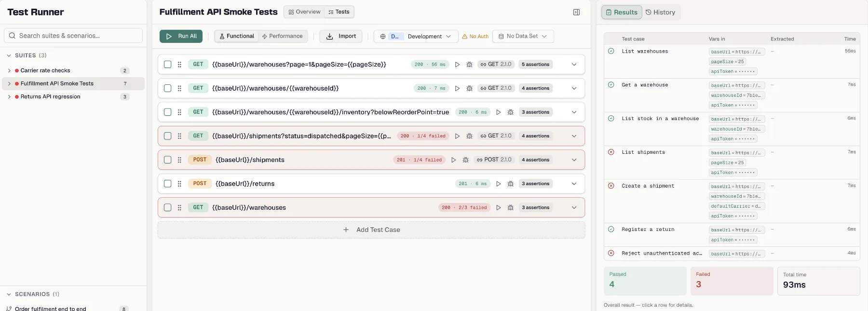Open linked GET 2.1.0 on shipments status row
This screenshot has height=311, width=868.
496,136
